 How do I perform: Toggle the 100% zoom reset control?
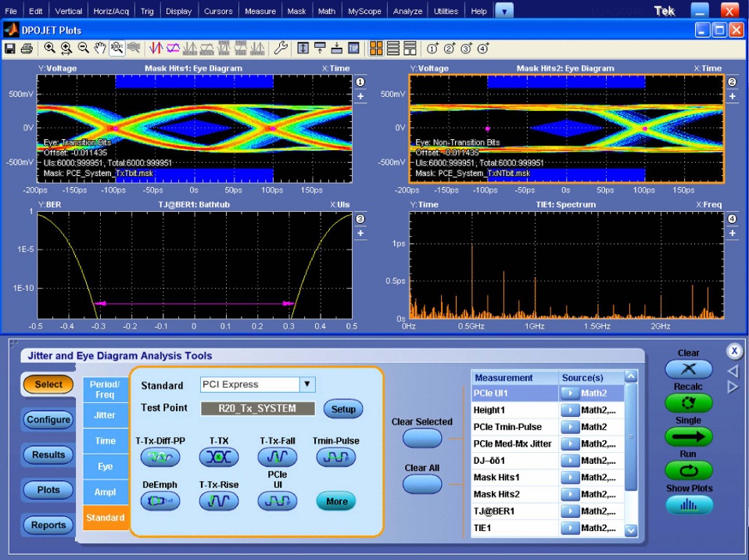pos(119,48)
